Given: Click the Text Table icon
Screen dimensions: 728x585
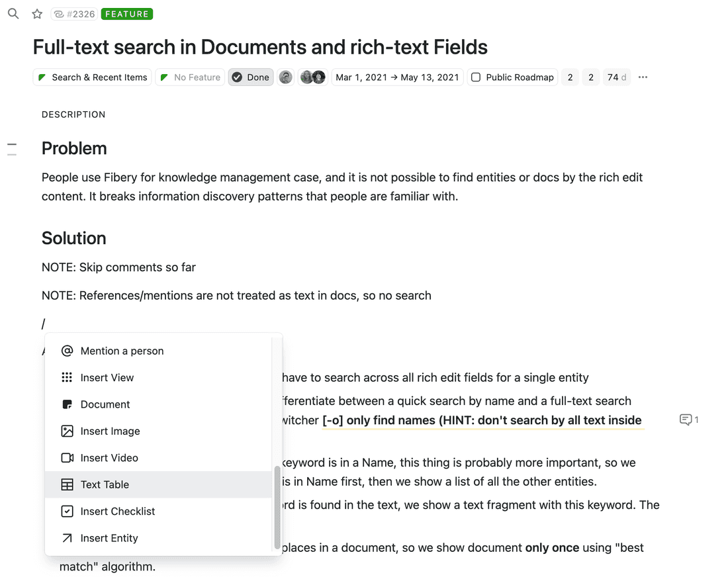Looking at the screenshot, I should tap(67, 484).
